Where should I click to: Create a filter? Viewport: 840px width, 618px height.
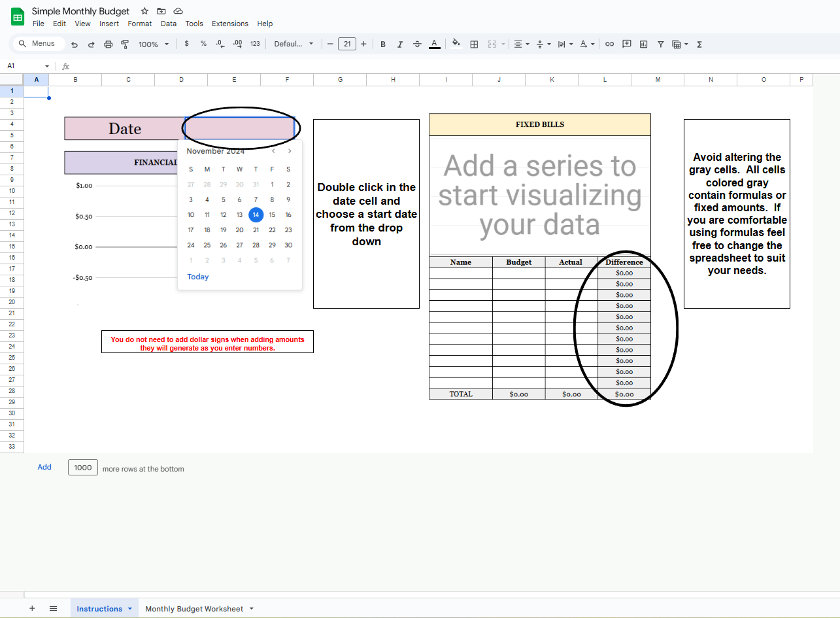[661, 44]
